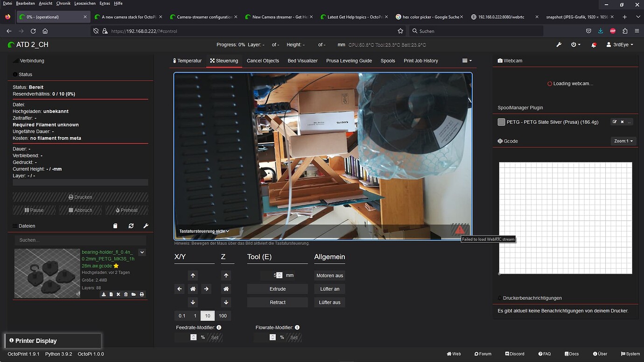Unfavorite the bearing-holder gcode via star
644x362 pixels.
(115, 266)
